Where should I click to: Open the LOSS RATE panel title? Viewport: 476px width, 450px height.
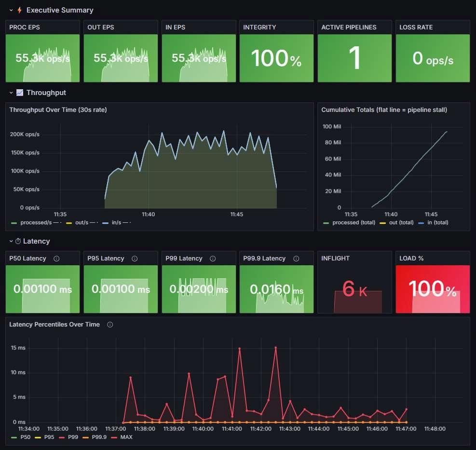click(416, 27)
